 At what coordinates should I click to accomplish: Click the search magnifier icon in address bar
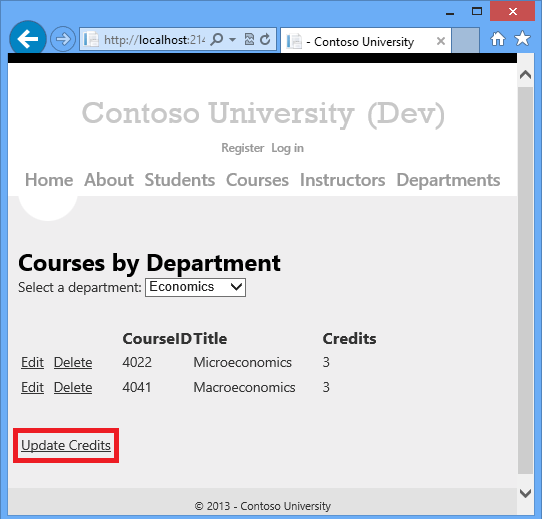[x=217, y=39]
